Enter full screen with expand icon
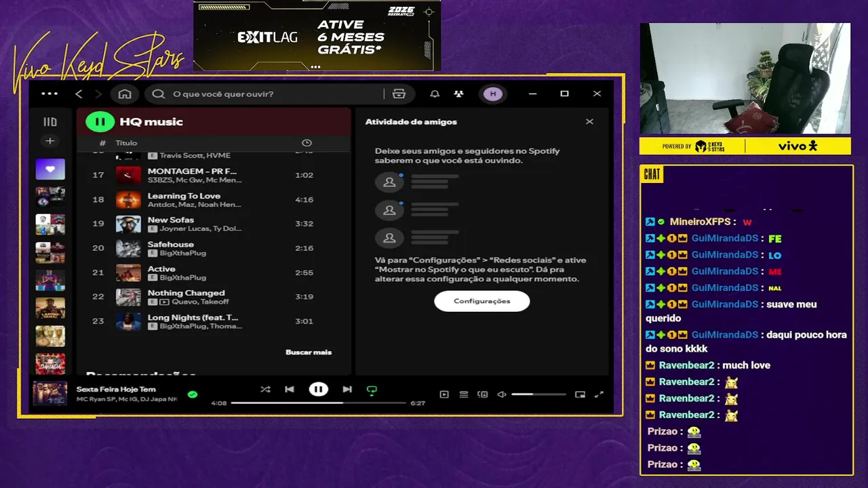This screenshot has height=488, width=868. pos(599,394)
